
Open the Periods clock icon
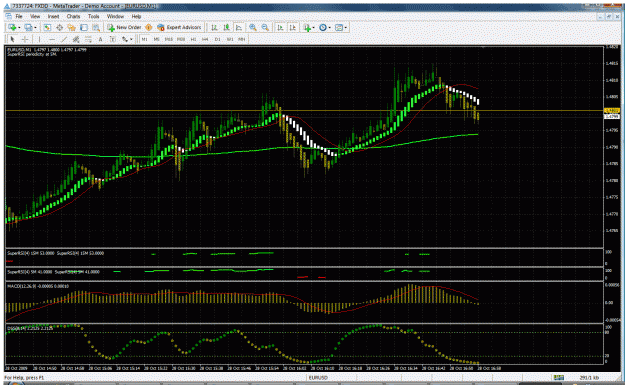point(323,28)
